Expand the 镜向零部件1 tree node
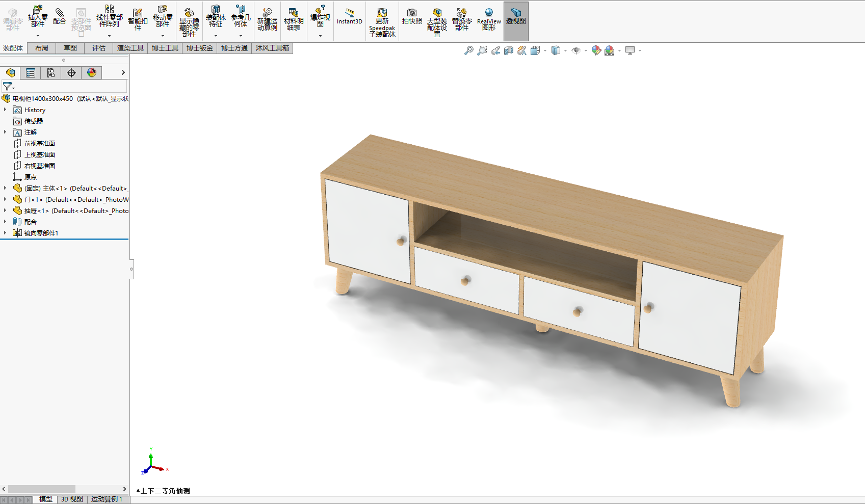The image size is (865, 504). click(5, 233)
